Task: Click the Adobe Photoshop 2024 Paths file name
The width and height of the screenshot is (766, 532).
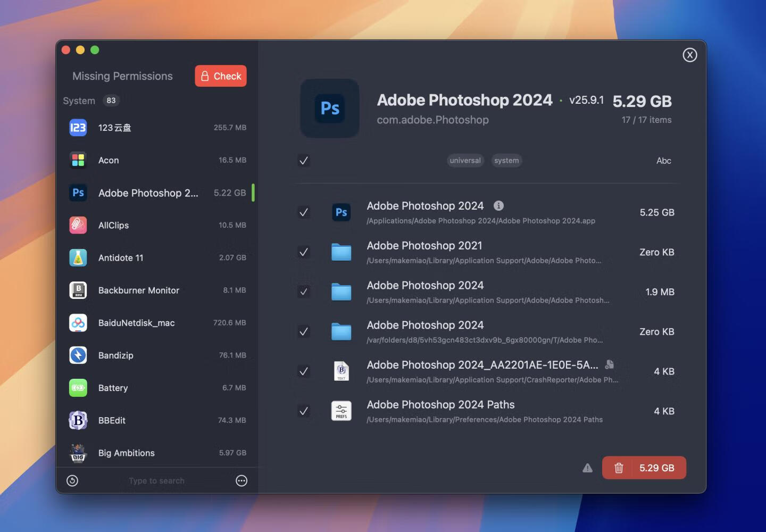Action: (x=441, y=404)
